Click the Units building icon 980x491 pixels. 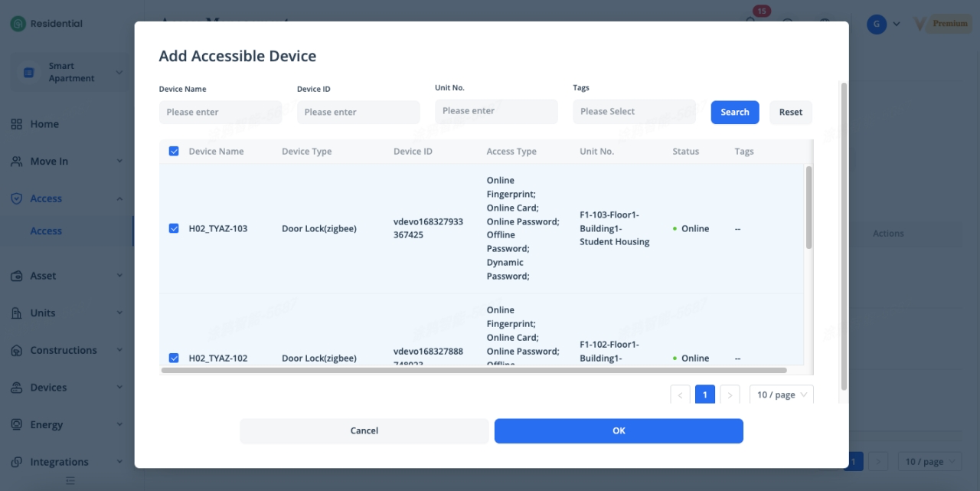[16, 313]
